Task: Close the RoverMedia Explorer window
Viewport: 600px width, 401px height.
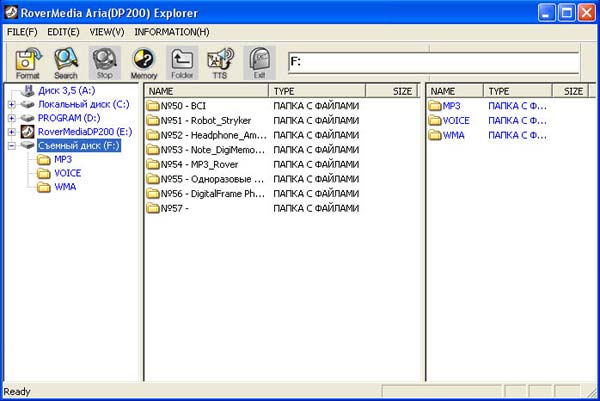Action: click(x=586, y=13)
